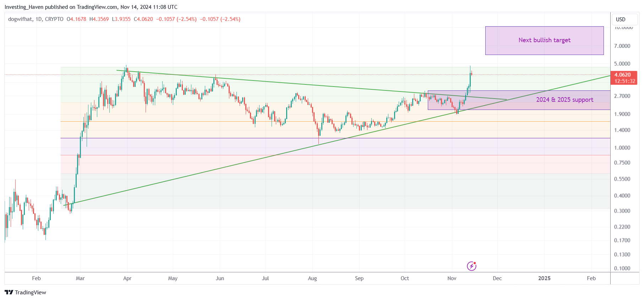
Task: Select the 'Next bullish target' box
Action: tap(544, 40)
